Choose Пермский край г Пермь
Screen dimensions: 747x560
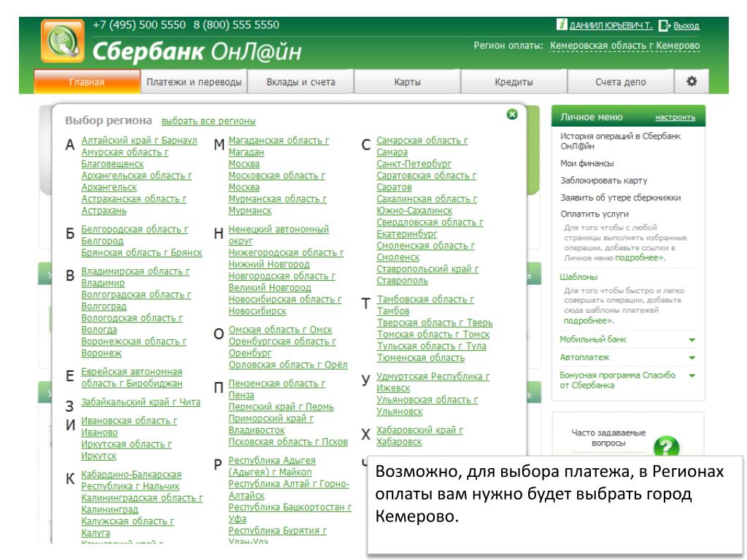pyautogui.click(x=281, y=407)
